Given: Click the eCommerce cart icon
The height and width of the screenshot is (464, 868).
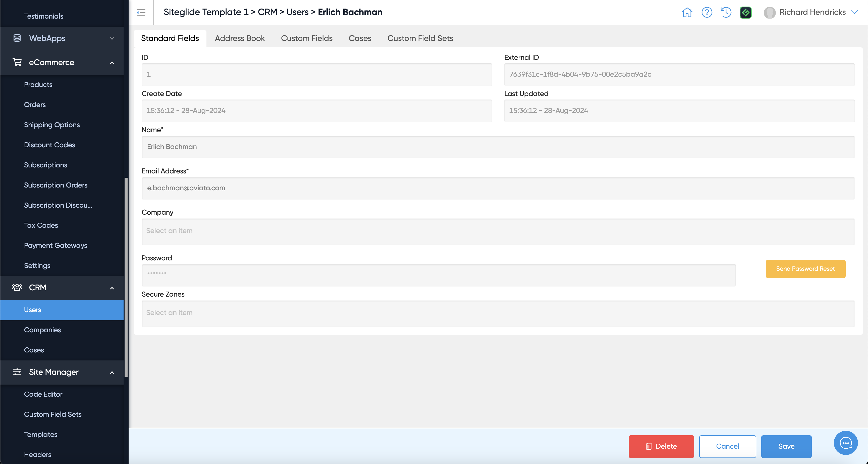Looking at the screenshot, I should pos(17,62).
